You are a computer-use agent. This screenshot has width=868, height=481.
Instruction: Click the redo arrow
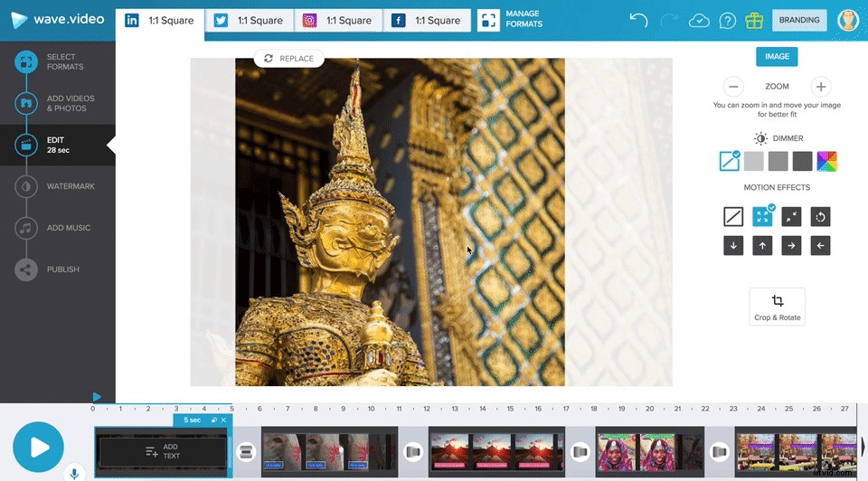click(x=669, y=21)
